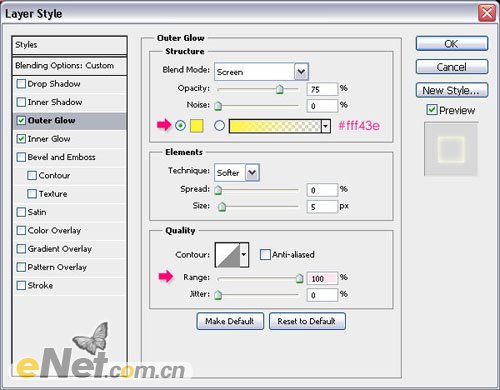
Task: Select the Stroke style row
Action: (x=69, y=286)
